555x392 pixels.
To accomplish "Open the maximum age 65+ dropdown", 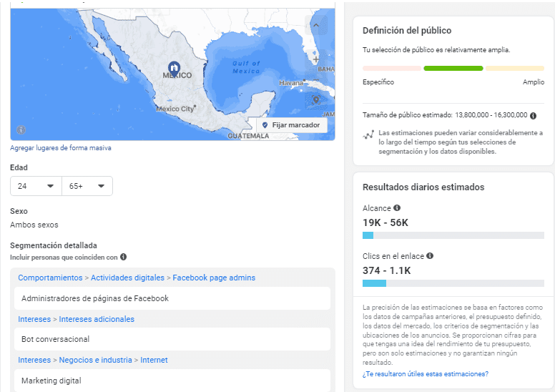I will coord(87,186).
